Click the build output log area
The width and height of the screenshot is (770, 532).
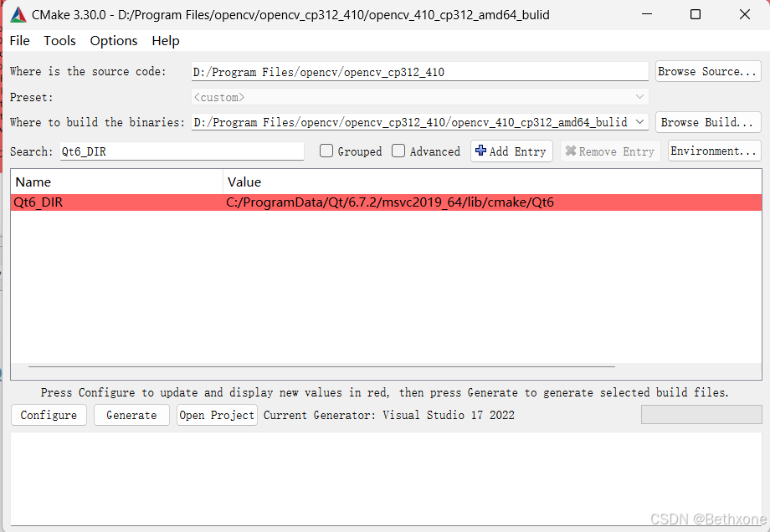click(386, 479)
